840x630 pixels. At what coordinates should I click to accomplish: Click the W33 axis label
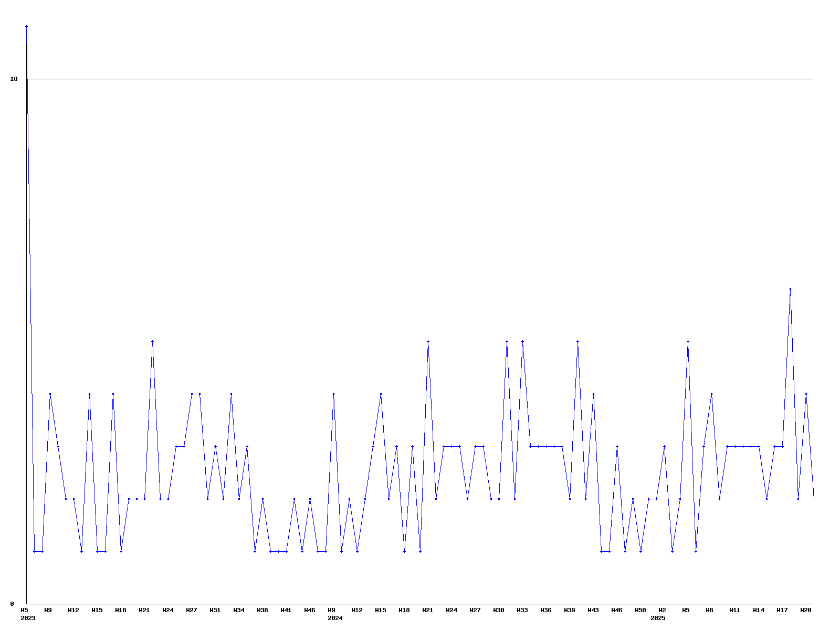pos(522,610)
